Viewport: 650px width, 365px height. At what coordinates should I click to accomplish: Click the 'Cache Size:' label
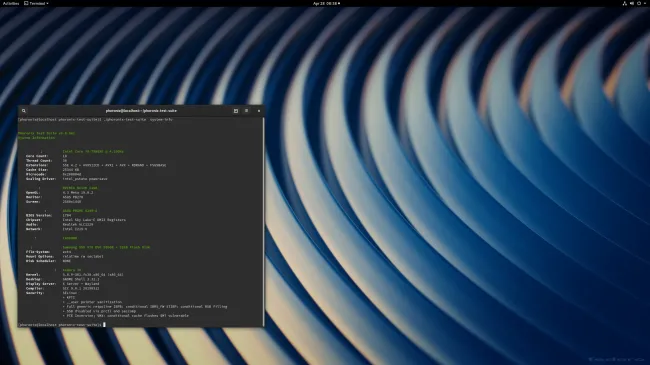click(x=37, y=170)
